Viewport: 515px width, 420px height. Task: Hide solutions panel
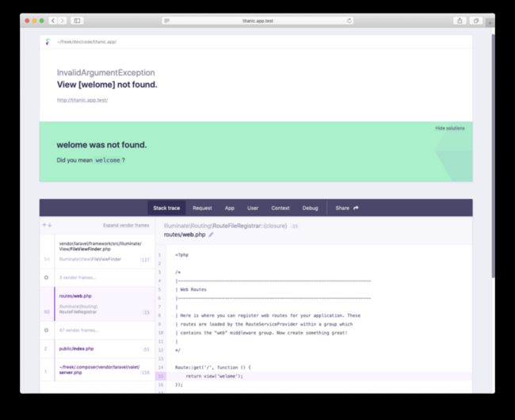tap(450, 128)
